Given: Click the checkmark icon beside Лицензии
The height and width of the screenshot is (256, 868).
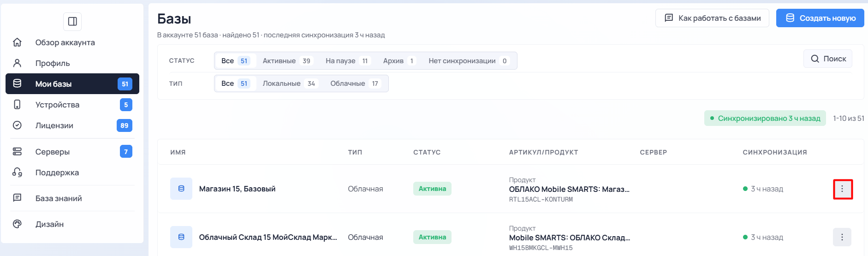Looking at the screenshot, I should coord(17,125).
